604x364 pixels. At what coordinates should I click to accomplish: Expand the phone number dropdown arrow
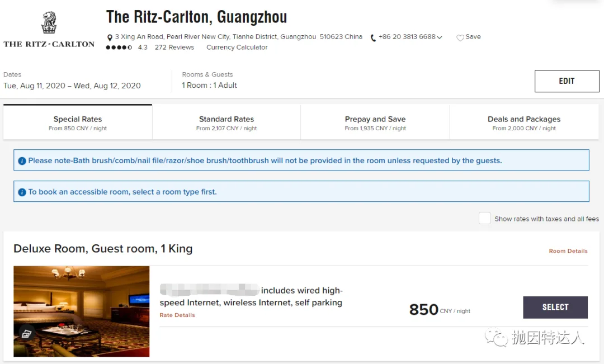coord(440,37)
